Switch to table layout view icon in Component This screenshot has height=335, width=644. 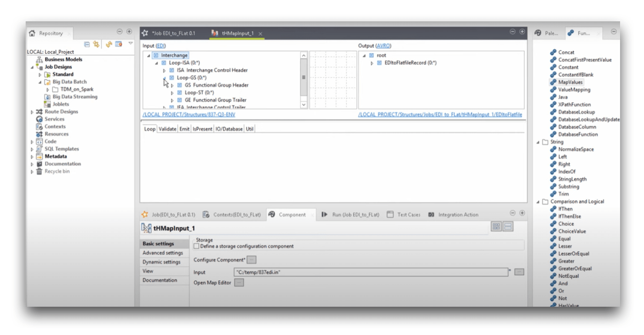[496, 226]
